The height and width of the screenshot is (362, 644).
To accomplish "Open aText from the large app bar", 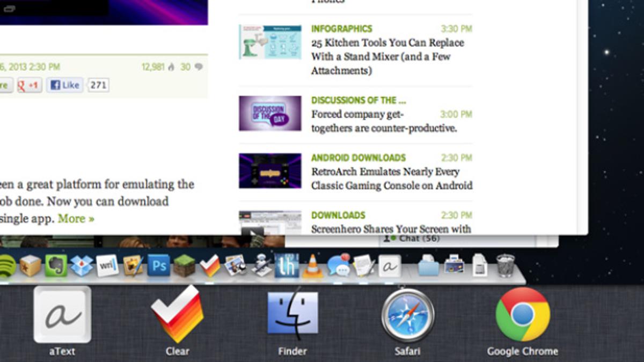I will [62, 316].
